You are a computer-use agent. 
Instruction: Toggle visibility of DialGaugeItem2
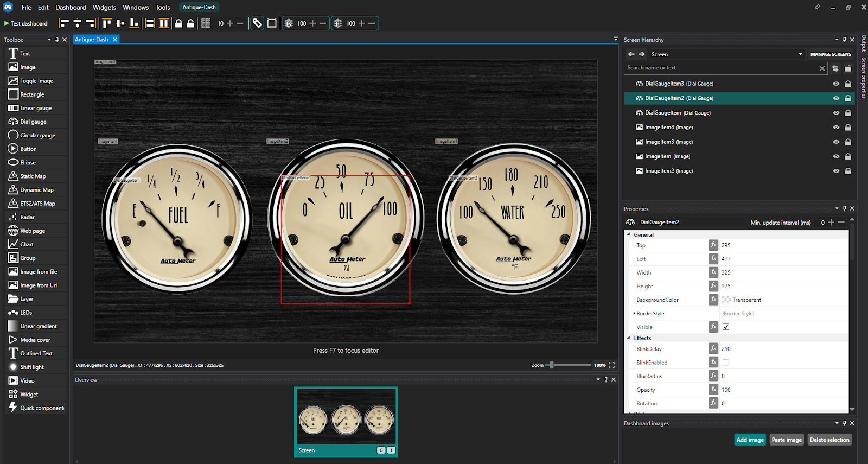pos(836,98)
